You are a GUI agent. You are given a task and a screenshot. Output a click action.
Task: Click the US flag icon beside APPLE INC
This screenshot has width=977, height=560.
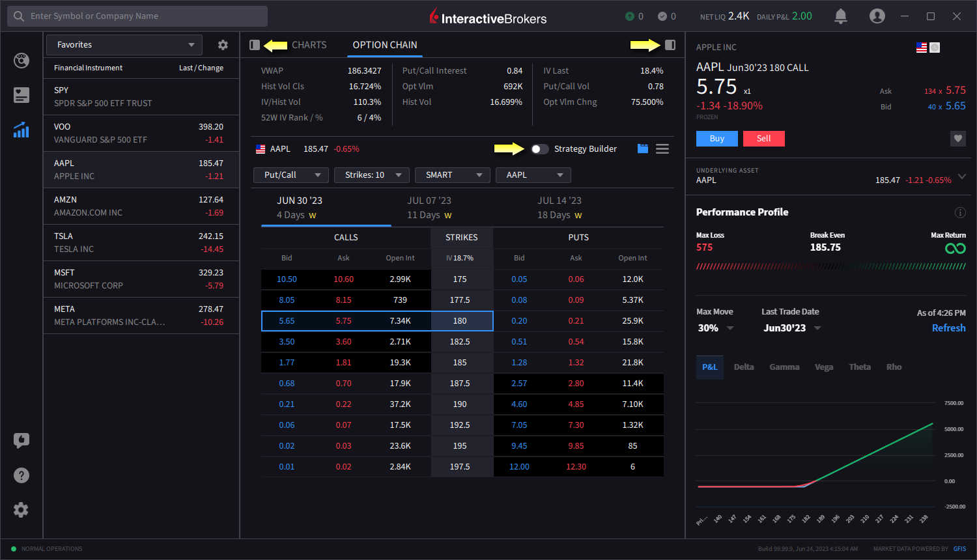(x=922, y=48)
